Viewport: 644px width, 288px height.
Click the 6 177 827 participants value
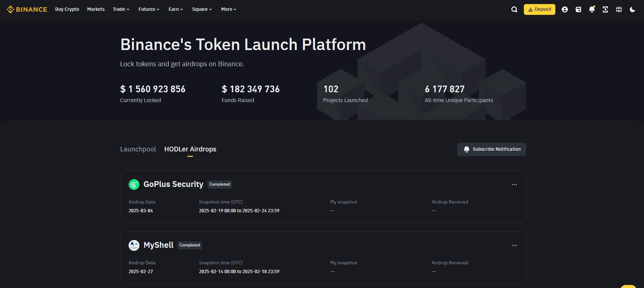click(x=445, y=89)
